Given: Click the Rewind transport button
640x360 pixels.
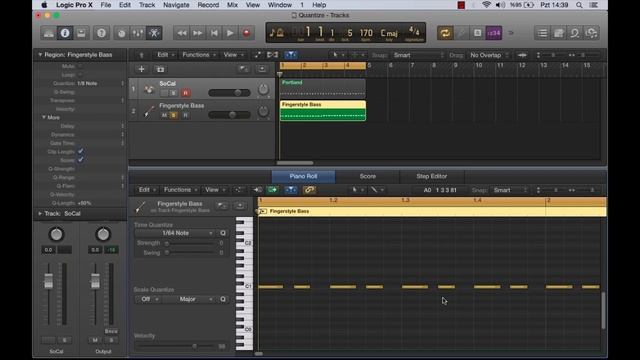Looking at the screenshot, I should pos(182,33).
